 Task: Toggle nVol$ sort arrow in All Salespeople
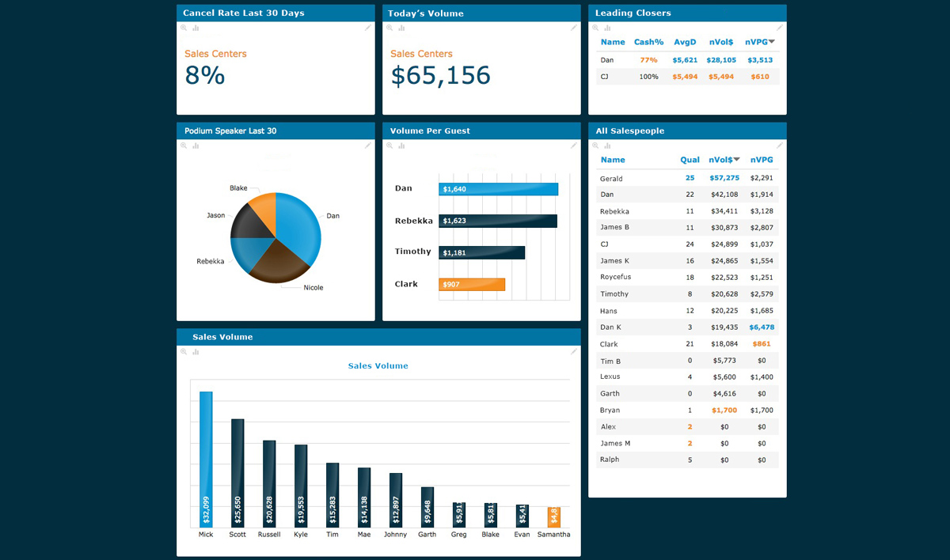coord(737,160)
